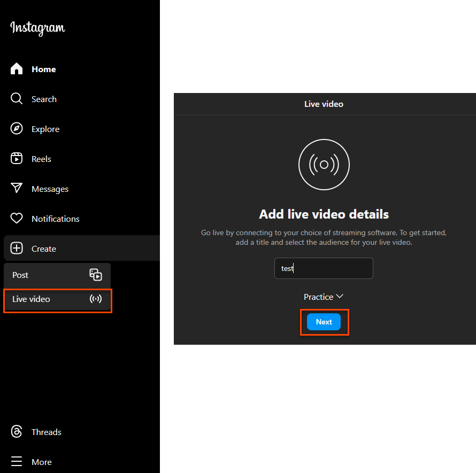Click the Create plus icon
The width and height of the screenshot is (476, 473).
pos(17,248)
